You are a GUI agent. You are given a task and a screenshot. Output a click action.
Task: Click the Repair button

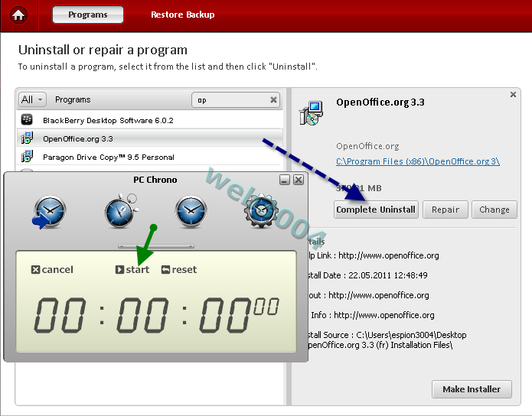(x=446, y=210)
